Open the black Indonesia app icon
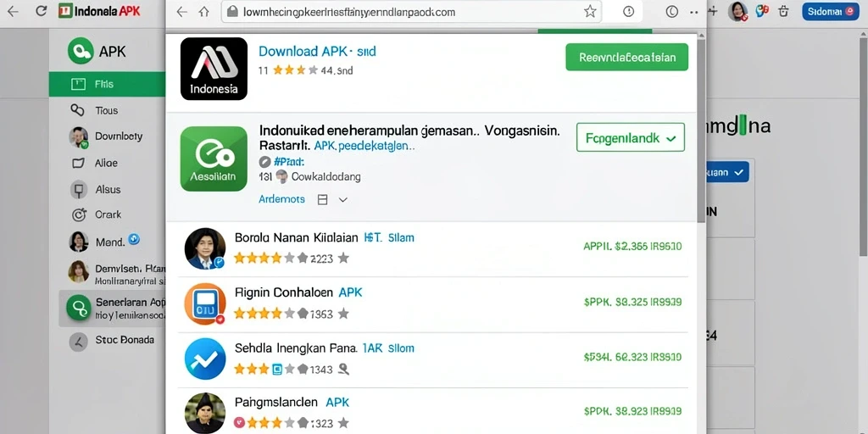Viewport: 868px width, 434px height. point(214,69)
